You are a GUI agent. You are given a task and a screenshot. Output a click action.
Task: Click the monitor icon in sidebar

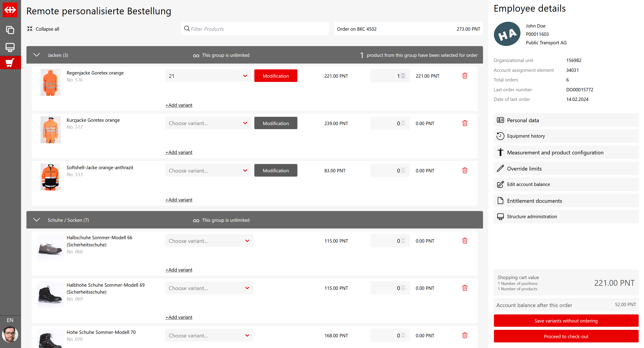click(10, 47)
